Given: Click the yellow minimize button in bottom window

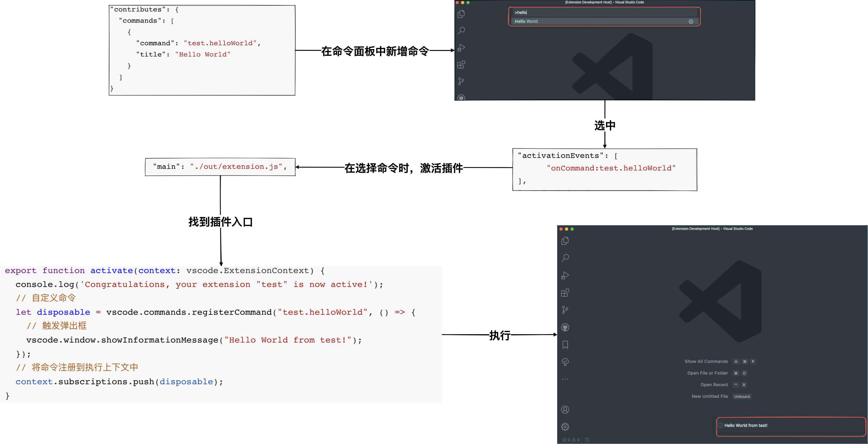Looking at the screenshot, I should tap(566, 229).
